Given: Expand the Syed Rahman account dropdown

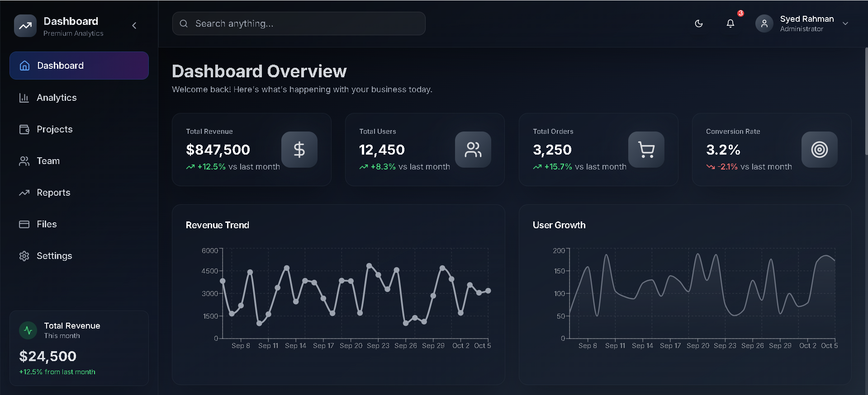Looking at the screenshot, I should pyautogui.click(x=845, y=24).
